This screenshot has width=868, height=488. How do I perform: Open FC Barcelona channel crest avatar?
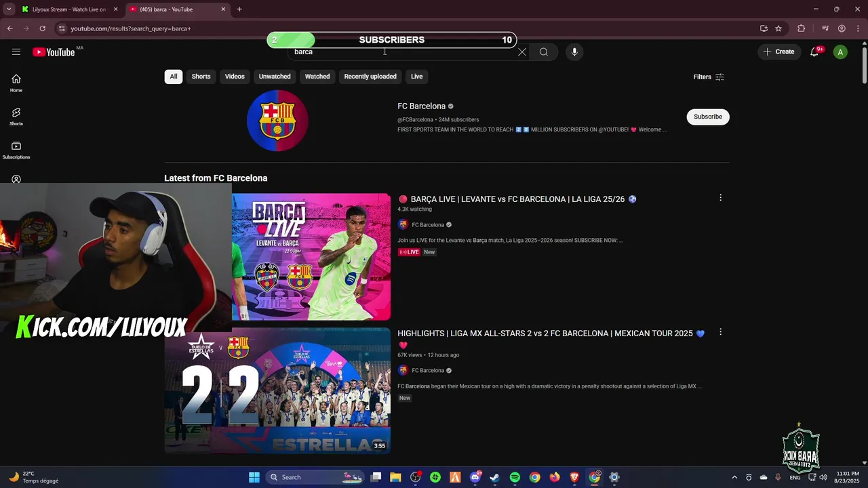point(277,121)
